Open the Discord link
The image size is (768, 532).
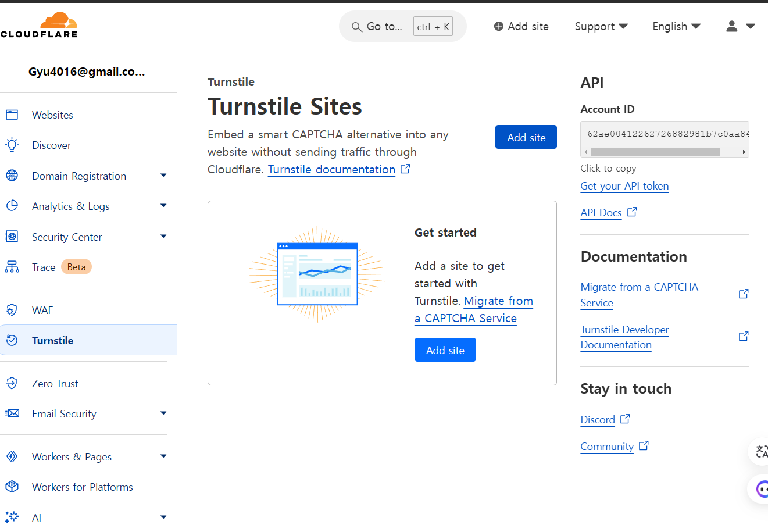coord(598,420)
